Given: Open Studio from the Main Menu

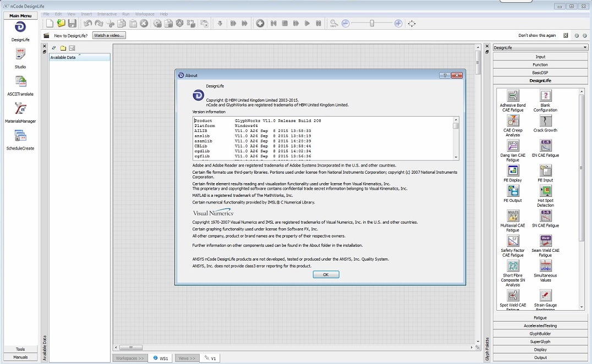Looking at the screenshot, I should pyautogui.click(x=20, y=59).
